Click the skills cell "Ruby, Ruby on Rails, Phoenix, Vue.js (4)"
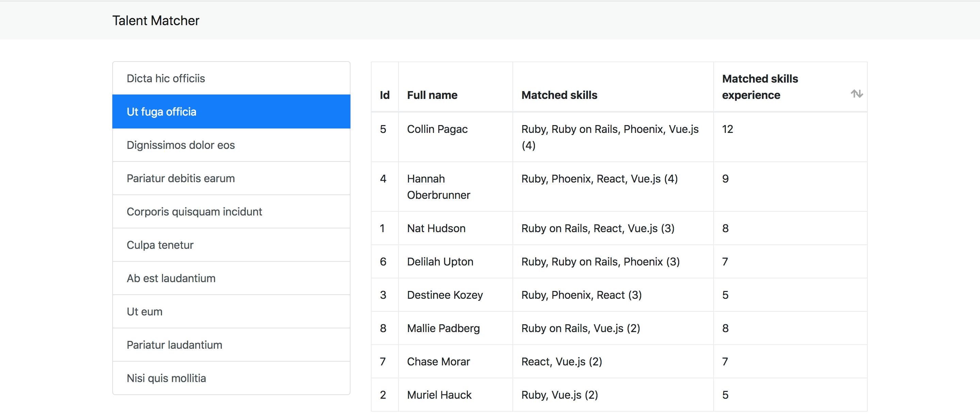980x414 pixels. coord(613,137)
